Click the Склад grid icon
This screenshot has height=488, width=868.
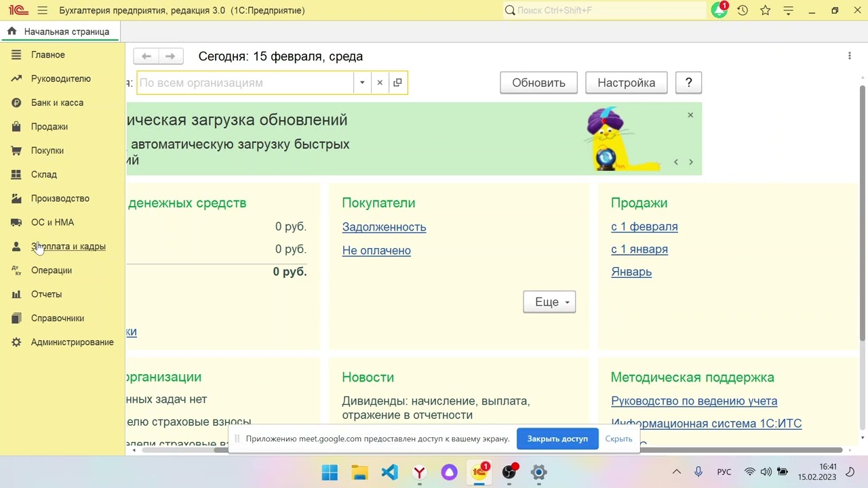tap(16, 174)
